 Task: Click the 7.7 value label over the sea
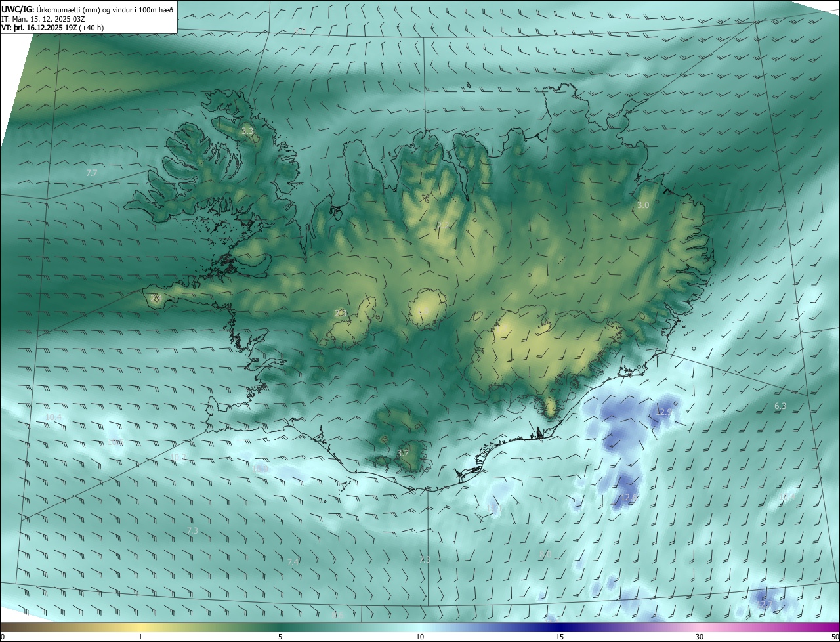click(92, 173)
